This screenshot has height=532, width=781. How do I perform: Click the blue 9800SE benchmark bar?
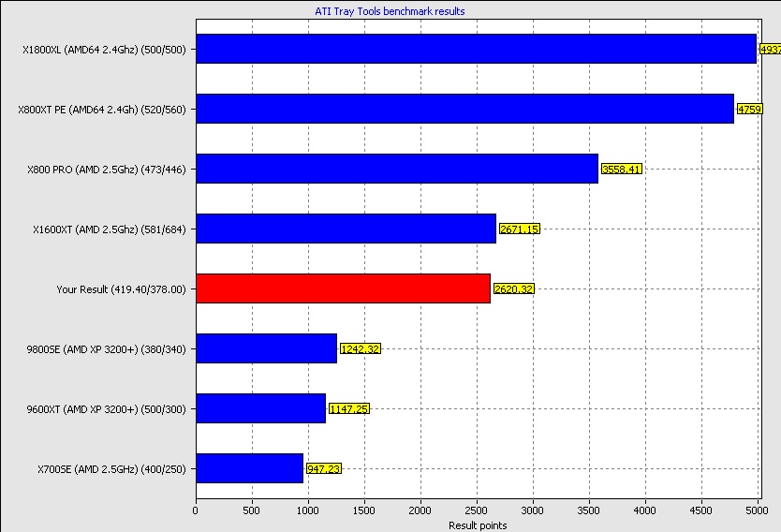pos(267,348)
